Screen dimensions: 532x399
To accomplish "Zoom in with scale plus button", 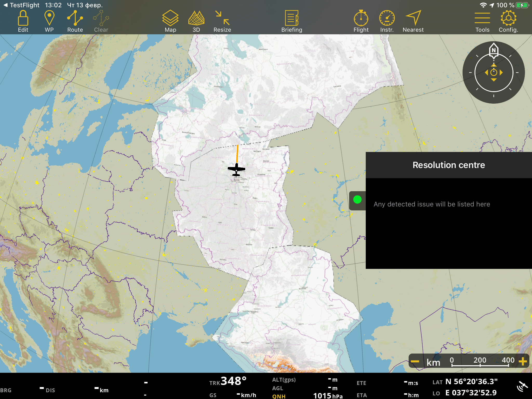I will pyautogui.click(x=523, y=361).
